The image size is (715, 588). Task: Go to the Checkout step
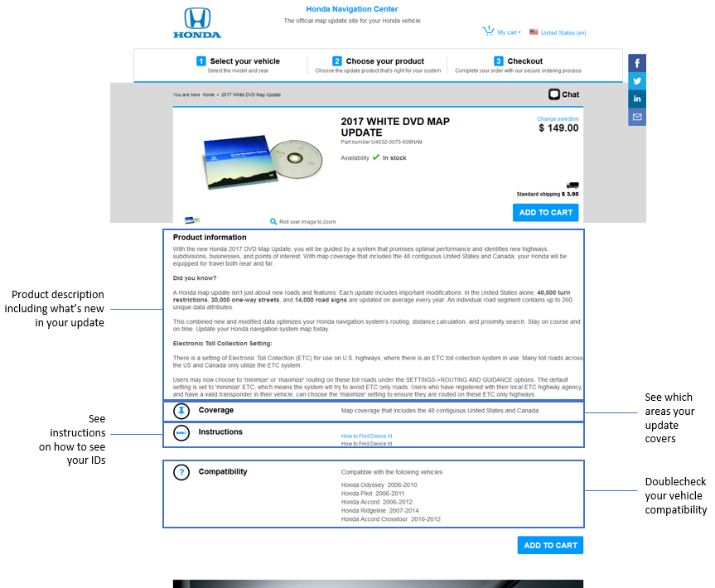[x=524, y=61]
